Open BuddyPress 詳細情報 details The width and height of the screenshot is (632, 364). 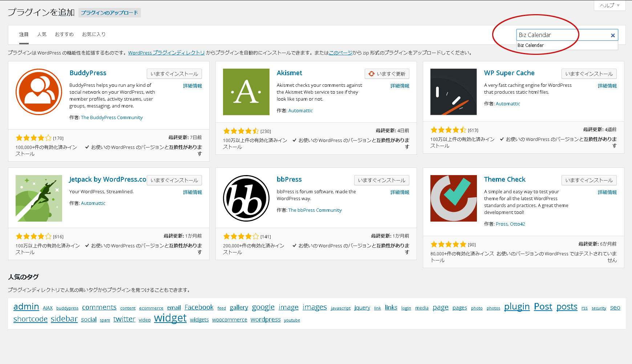(193, 86)
